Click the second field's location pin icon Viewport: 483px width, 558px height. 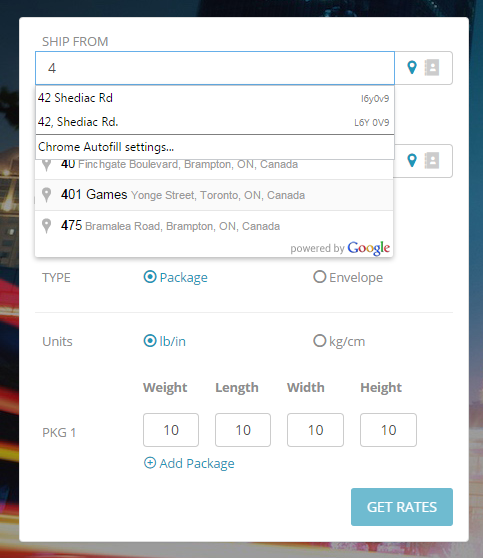coord(412,160)
